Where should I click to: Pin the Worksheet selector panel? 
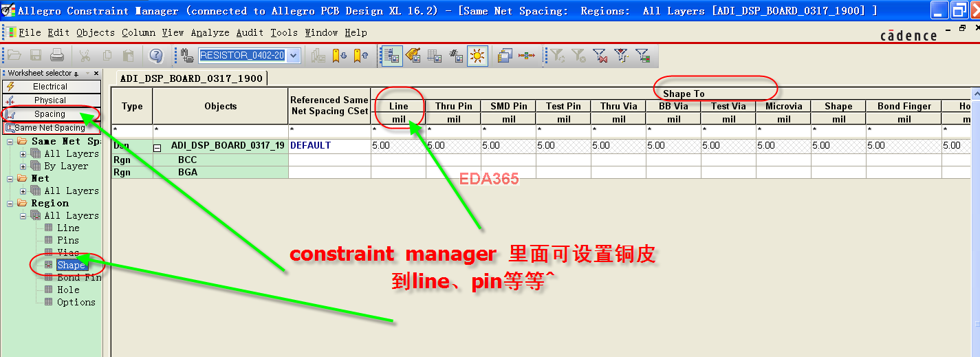point(76,73)
